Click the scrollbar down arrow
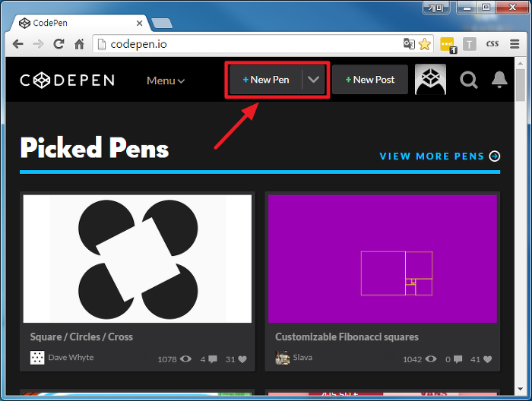This screenshot has width=532, height=401. [x=521, y=389]
